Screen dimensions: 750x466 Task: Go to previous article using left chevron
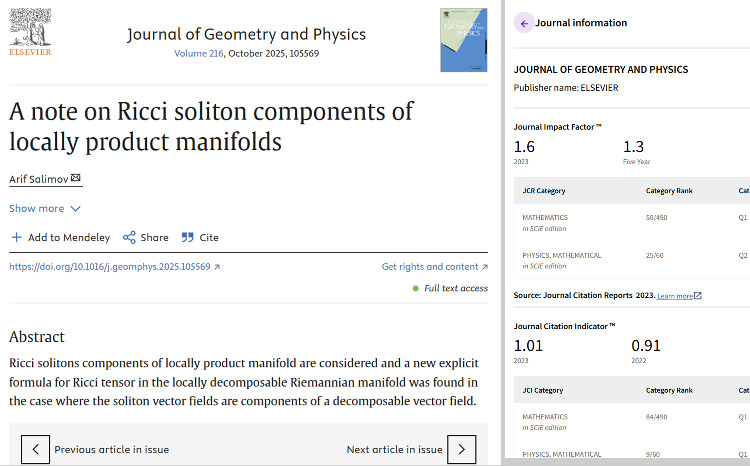(x=35, y=449)
